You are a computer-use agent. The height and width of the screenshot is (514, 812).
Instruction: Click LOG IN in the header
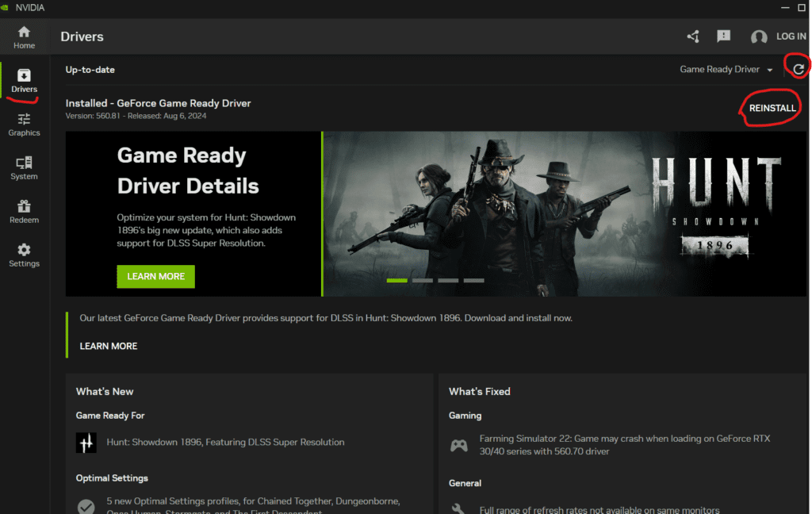click(x=791, y=36)
